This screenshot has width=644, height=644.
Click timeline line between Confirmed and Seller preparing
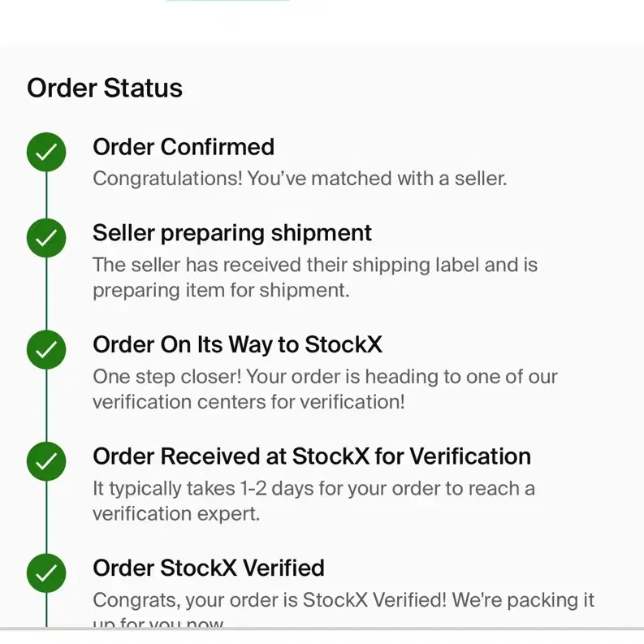click(x=46, y=195)
